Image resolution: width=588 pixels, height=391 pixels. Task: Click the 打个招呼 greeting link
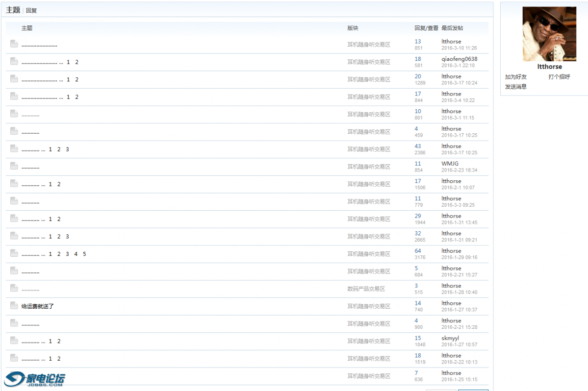(559, 77)
